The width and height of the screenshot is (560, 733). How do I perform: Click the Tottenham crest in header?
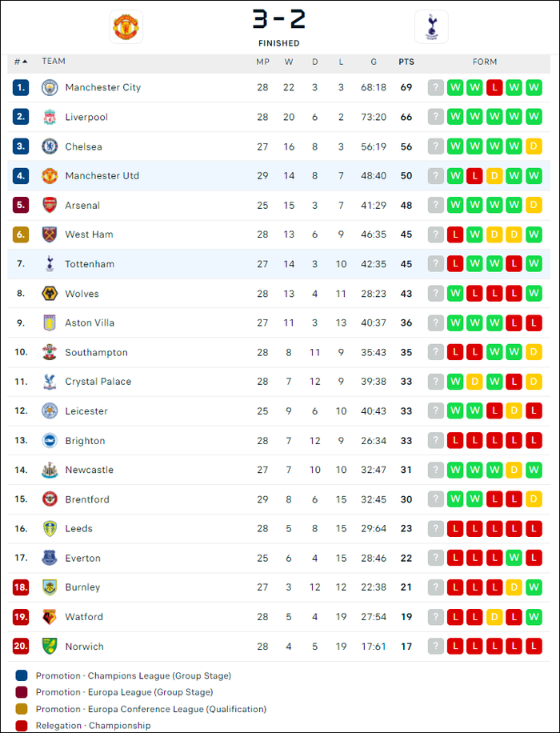[x=431, y=27]
